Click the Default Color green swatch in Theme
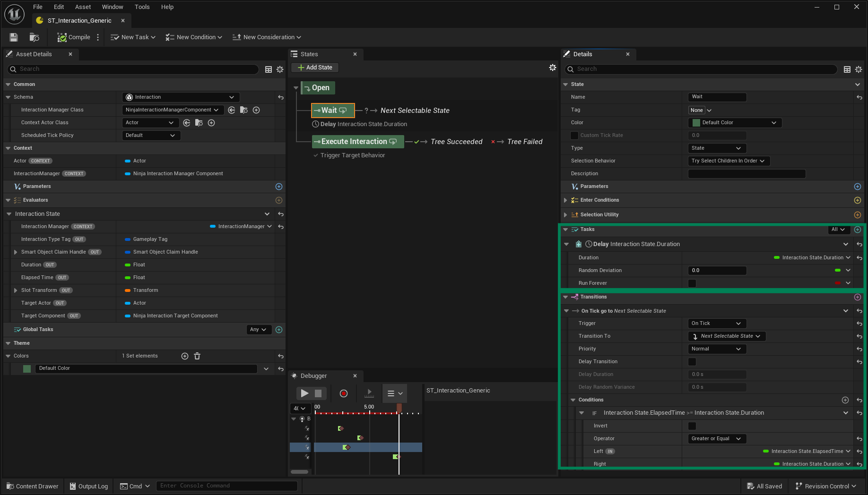Image resolution: width=868 pixels, height=495 pixels. tap(27, 368)
